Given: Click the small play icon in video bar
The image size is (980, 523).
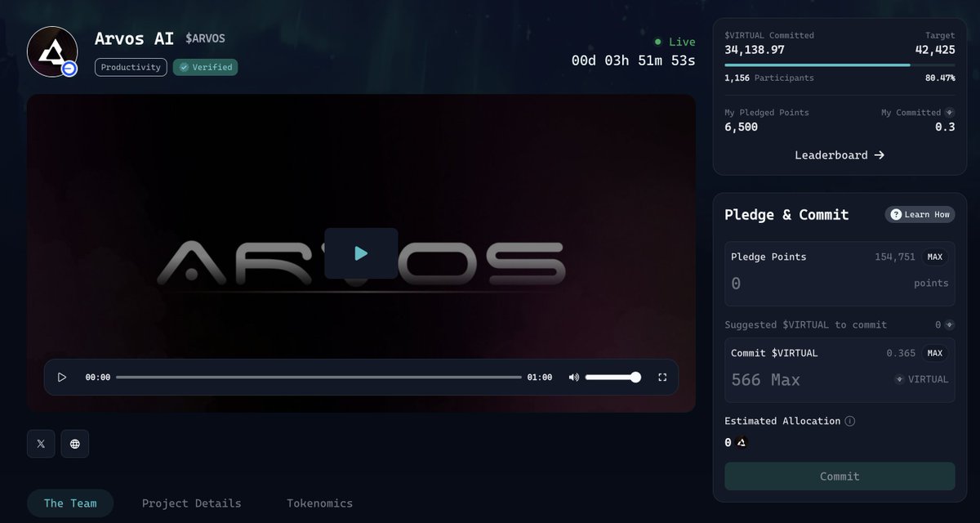Looking at the screenshot, I should tap(62, 378).
